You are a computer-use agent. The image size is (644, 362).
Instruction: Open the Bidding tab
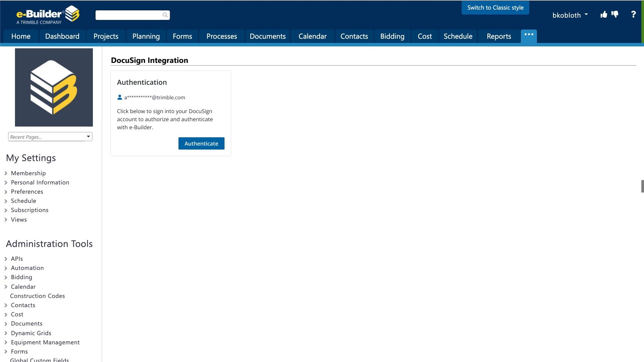[392, 36]
